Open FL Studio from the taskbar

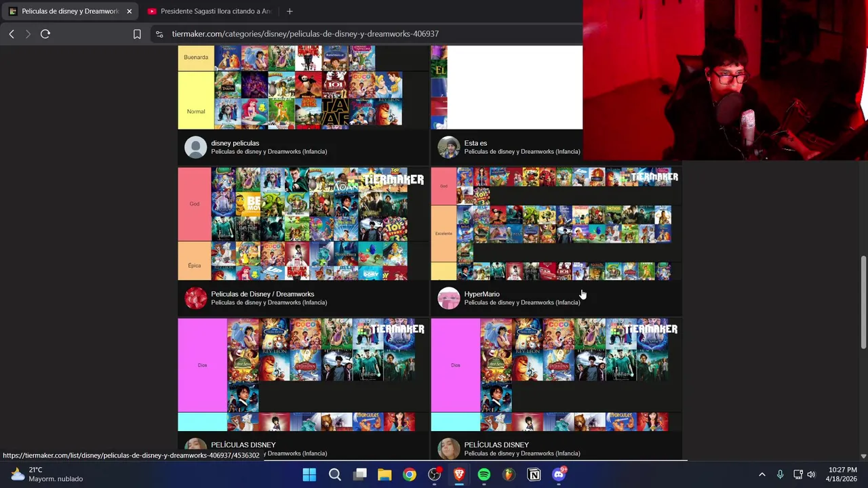point(509,474)
